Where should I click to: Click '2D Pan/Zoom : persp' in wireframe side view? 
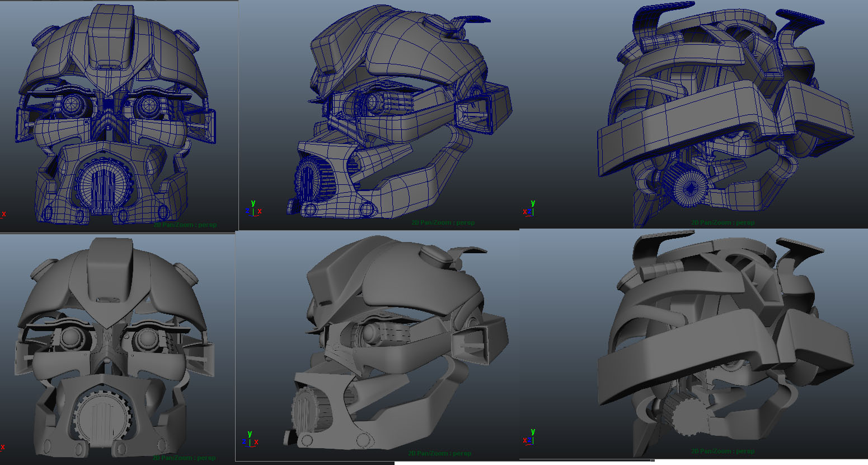(x=443, y=222)
